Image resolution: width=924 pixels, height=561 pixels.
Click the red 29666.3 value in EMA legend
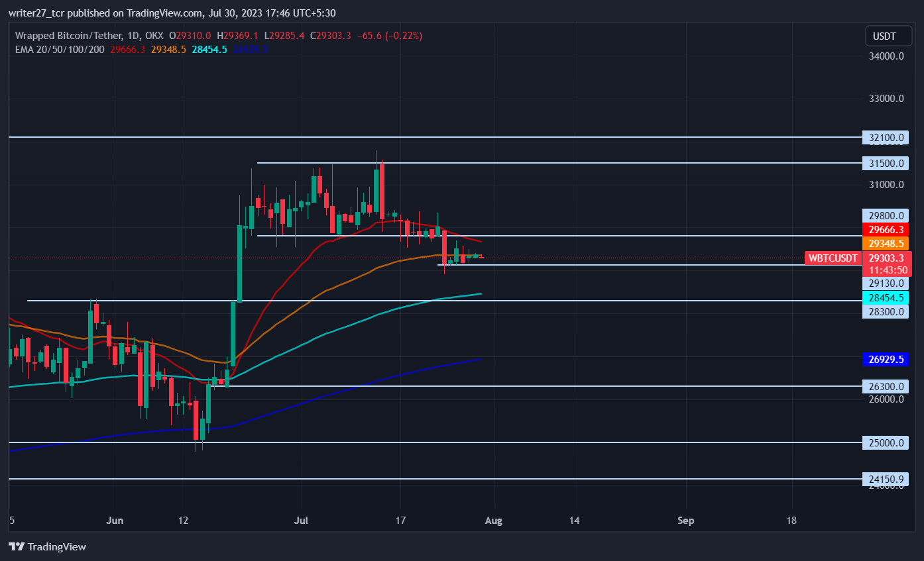(x=128, y=49)
